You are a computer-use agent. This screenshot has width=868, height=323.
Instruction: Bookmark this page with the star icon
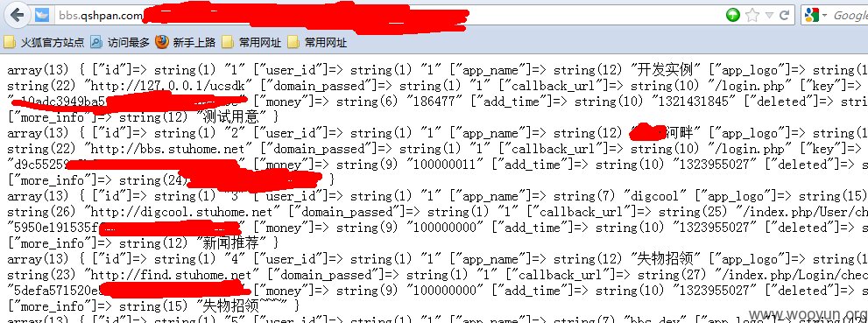click(752, 16)
